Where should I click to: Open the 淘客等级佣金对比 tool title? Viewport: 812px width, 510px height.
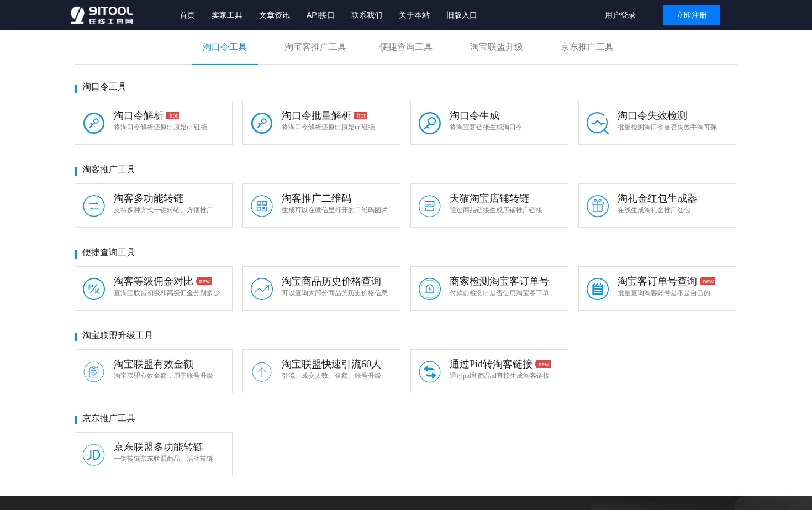pos(154,281)
